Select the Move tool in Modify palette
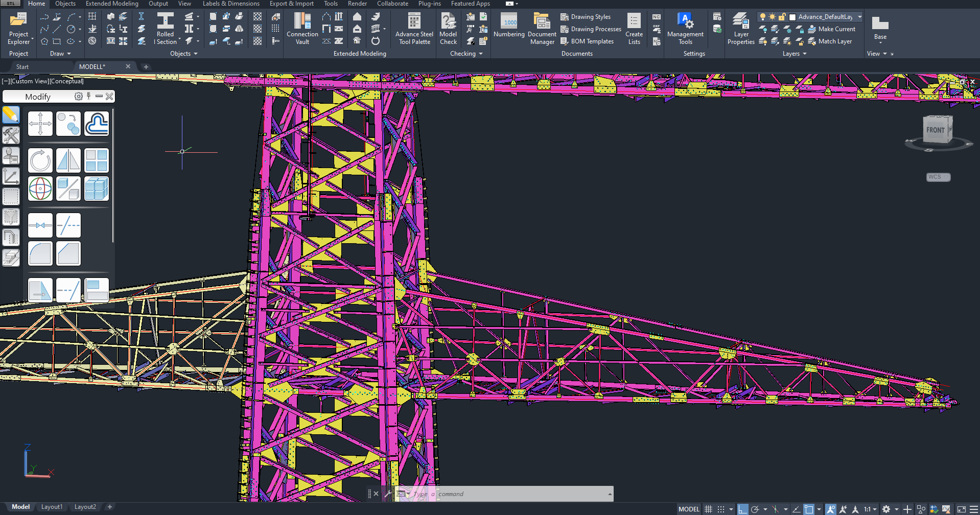 pyautogui.click(x=40, y=124)
